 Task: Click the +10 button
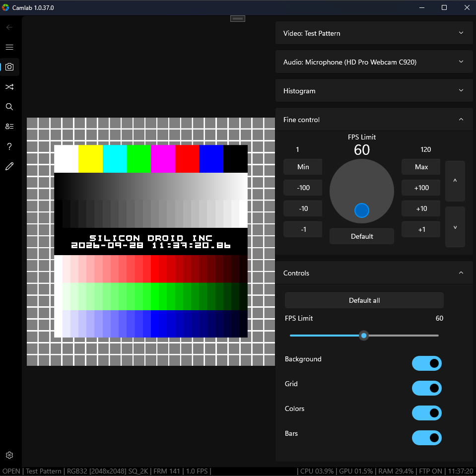pos(421,208)
